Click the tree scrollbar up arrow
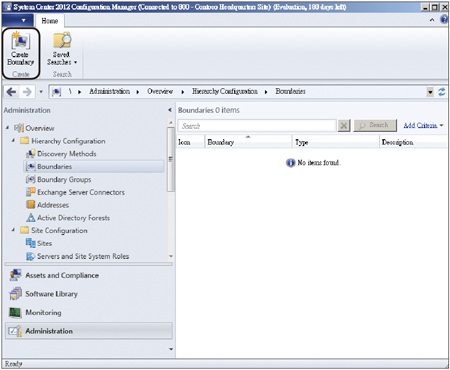Image resolution: width=450 pixels, height=370 pixels. [x=171, y=123]
